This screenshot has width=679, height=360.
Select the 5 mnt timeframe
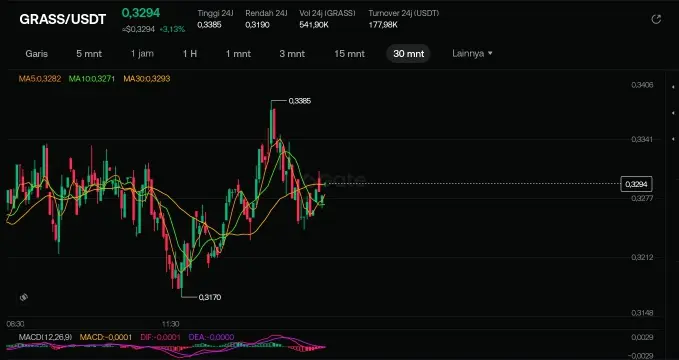pyautogui.click(x=89, y=54)
